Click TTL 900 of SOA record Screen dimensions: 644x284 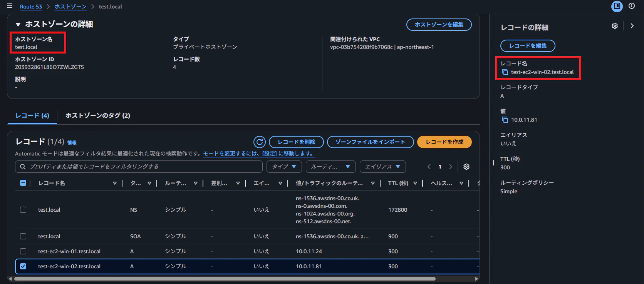click(393, 236)
